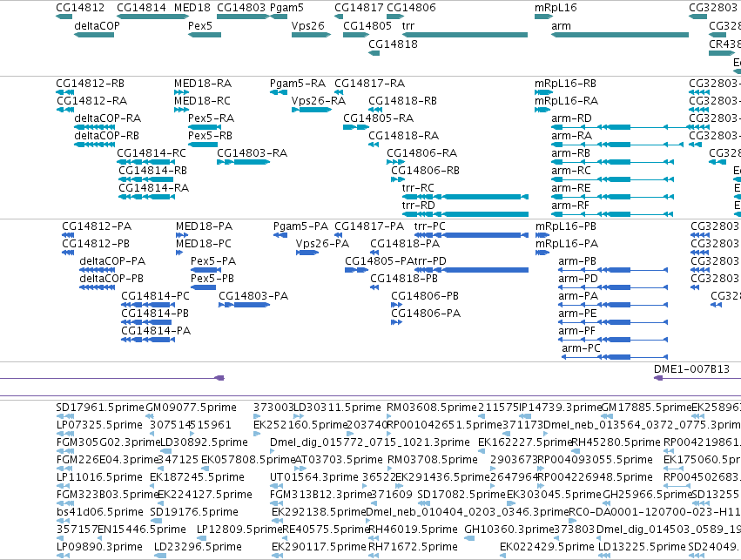Select the CG14814-RC transcript label
The width and height of the screenshot is (741, 560).
click(152, 153)
